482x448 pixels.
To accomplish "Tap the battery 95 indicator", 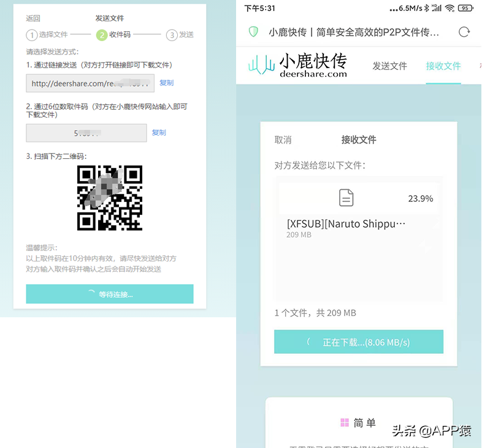I will click(465, 9).
